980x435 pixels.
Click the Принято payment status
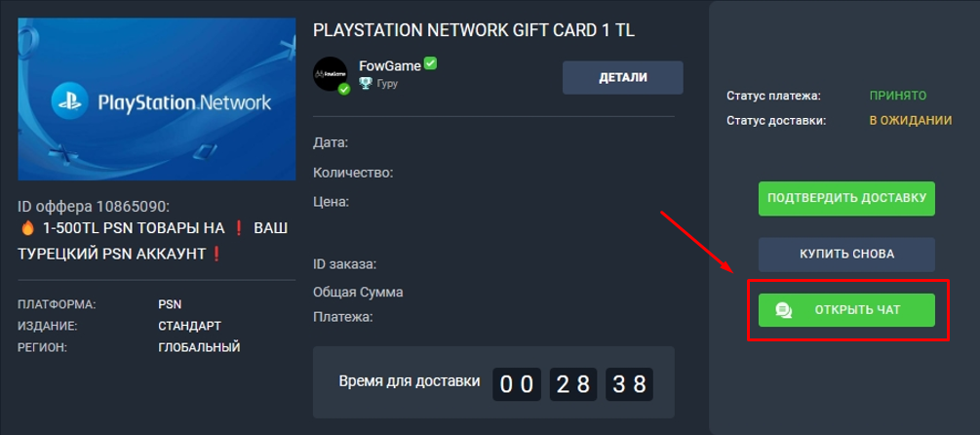point(897,96)
